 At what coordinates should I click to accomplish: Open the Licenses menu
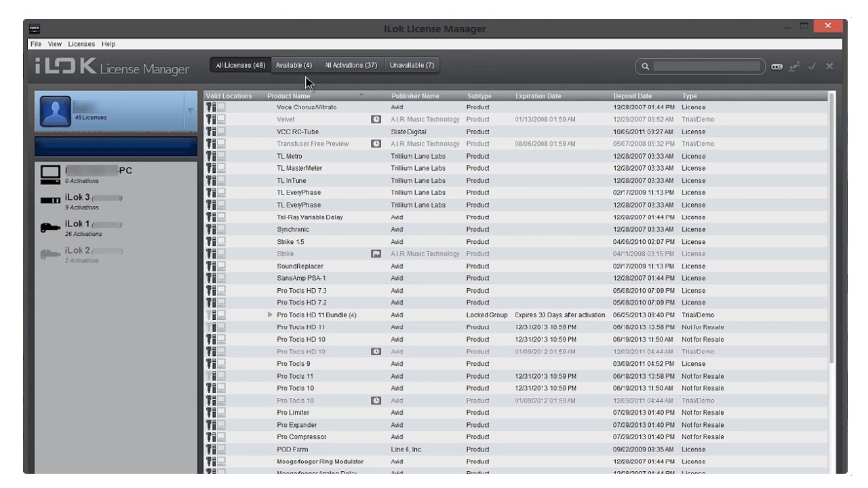pyautogui.click(x=81, y=44)
